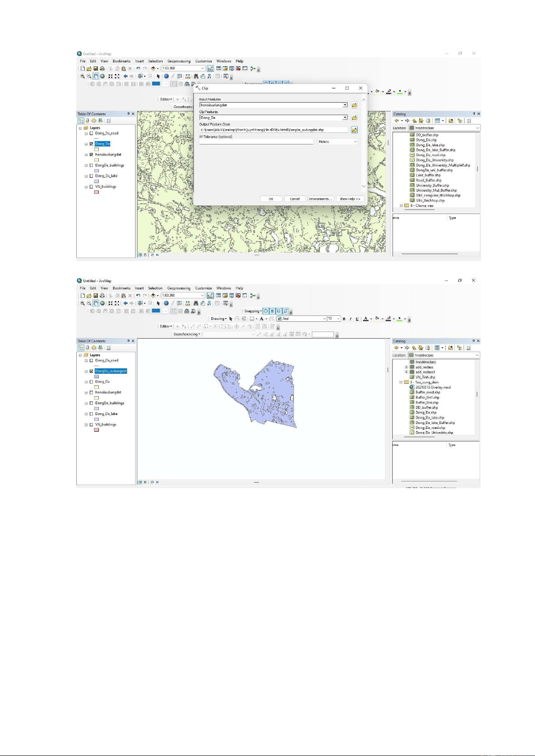
Task: Click the Environments... button
Action: 320,199
